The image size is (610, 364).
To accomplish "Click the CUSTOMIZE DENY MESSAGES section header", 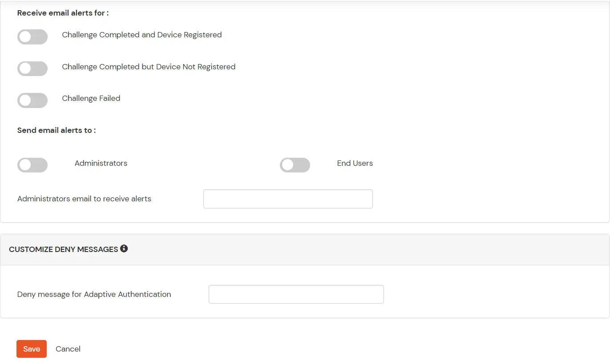I will click(63, 249).
